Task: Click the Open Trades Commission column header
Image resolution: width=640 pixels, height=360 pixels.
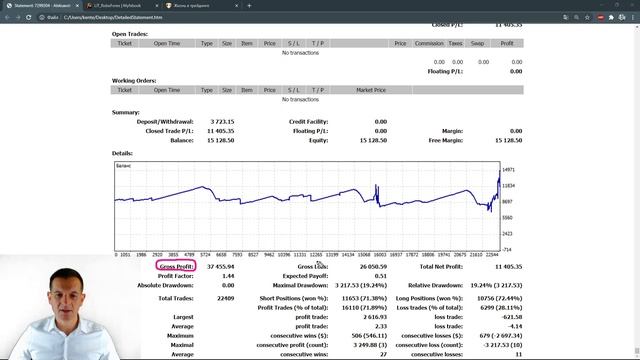Action: pos(429,43)
